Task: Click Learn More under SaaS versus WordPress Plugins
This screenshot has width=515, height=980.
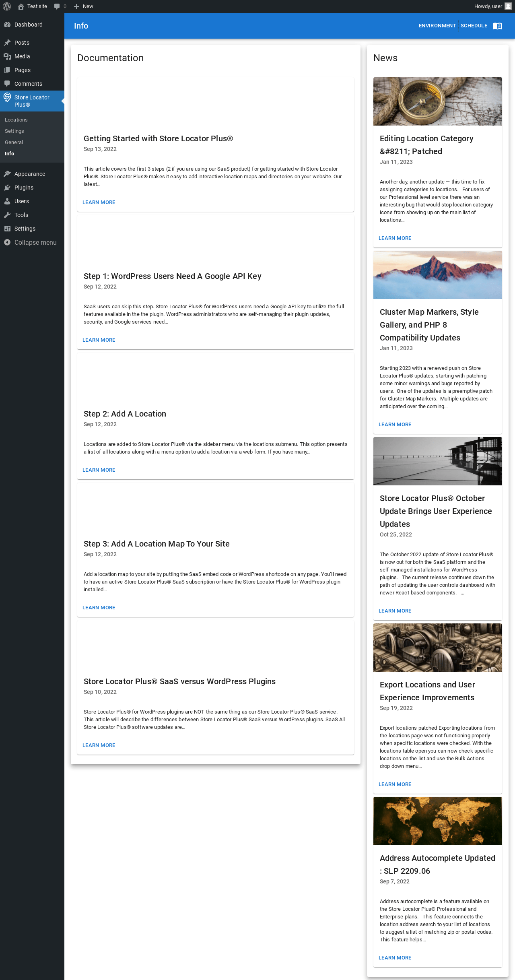Action: [x=99, y=745]
